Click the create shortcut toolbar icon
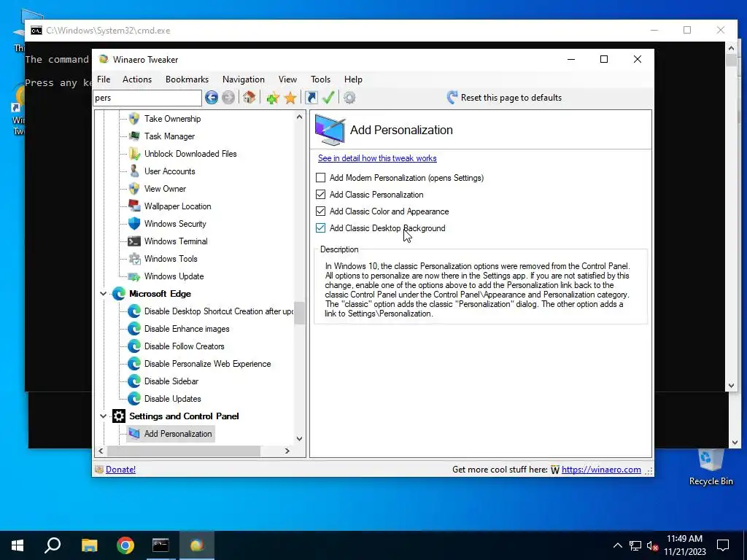 tap(311, 98)
